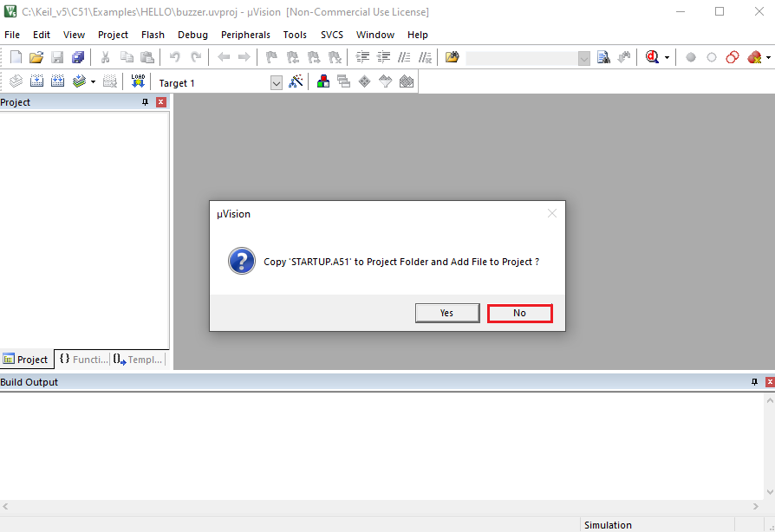This screenshot has width=775, height=532.
Task: Start a Build of the current target
Action: pos(36,81)
